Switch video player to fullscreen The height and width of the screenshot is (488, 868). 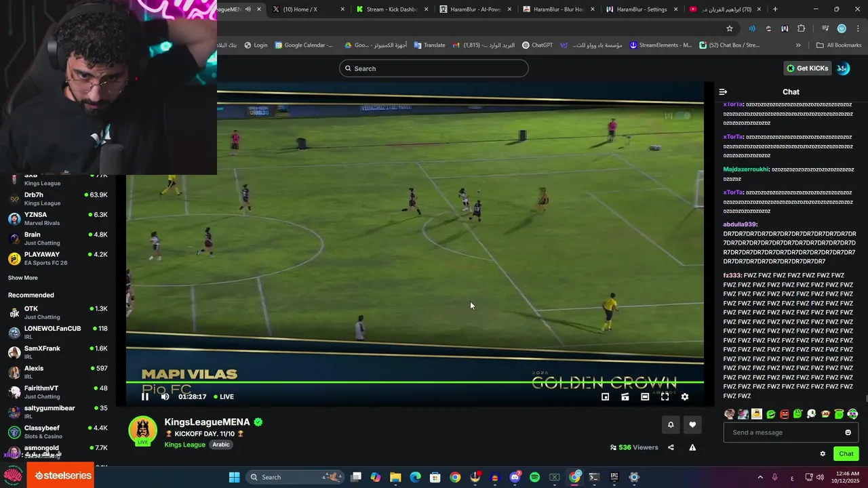click(x=665, y=396)
